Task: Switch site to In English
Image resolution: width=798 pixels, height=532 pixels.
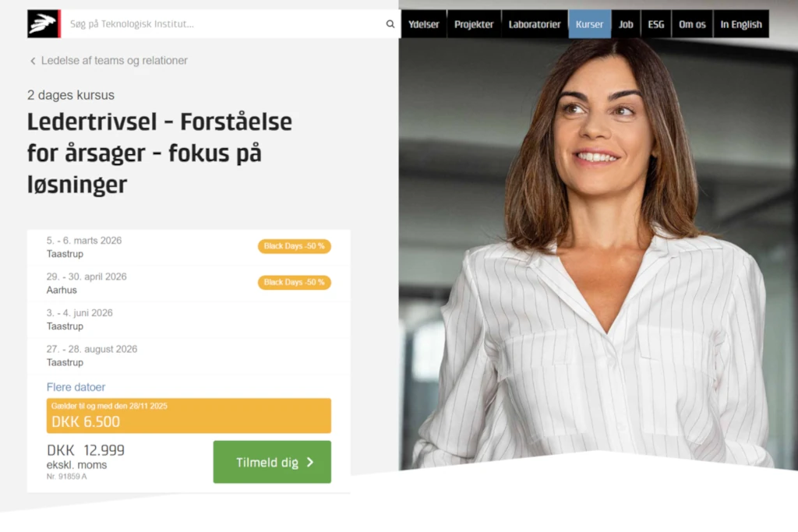Action: pyautogui.click(x=741, y=24)
